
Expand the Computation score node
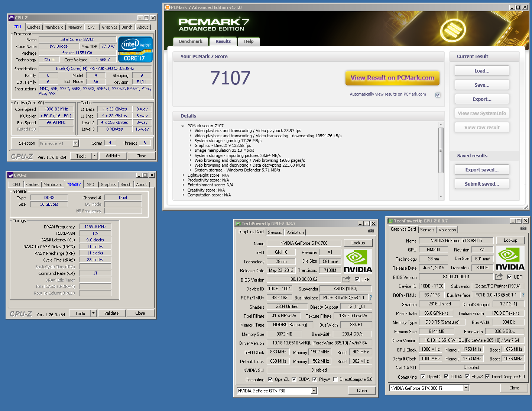(x=183, y=195)
